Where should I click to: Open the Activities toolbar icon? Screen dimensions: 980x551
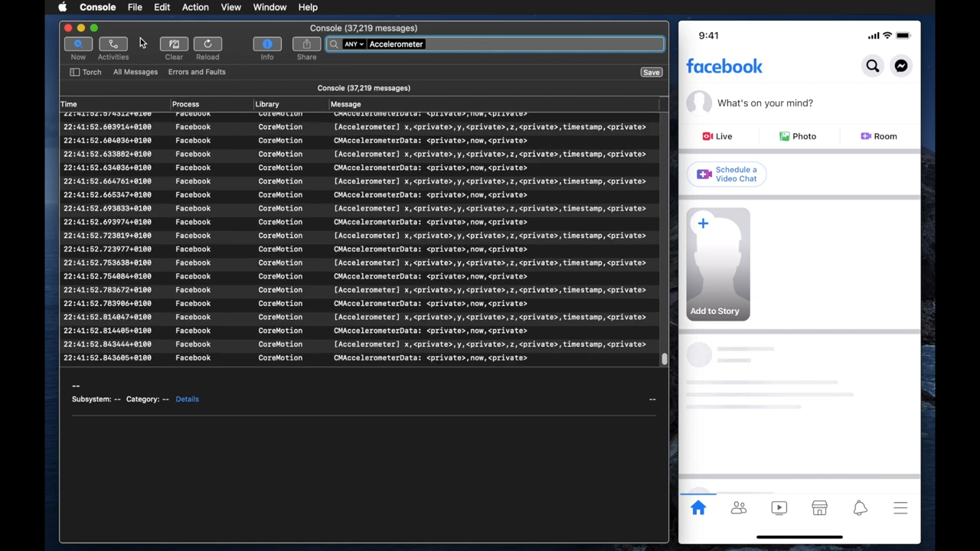[x=113, y=44]
